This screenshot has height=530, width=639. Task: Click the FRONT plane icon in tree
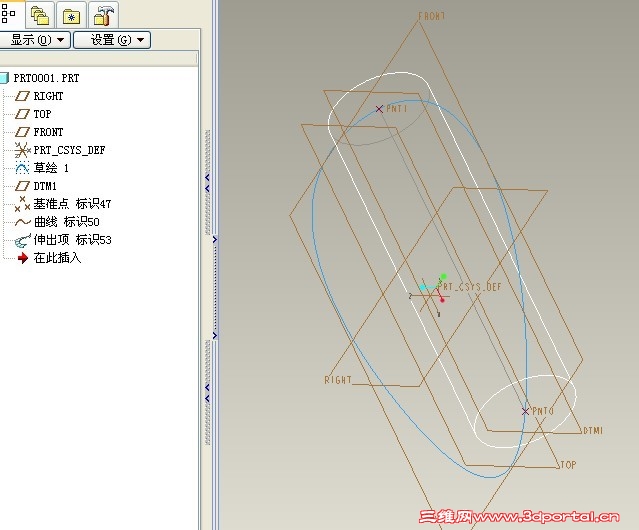click(22, 132)
